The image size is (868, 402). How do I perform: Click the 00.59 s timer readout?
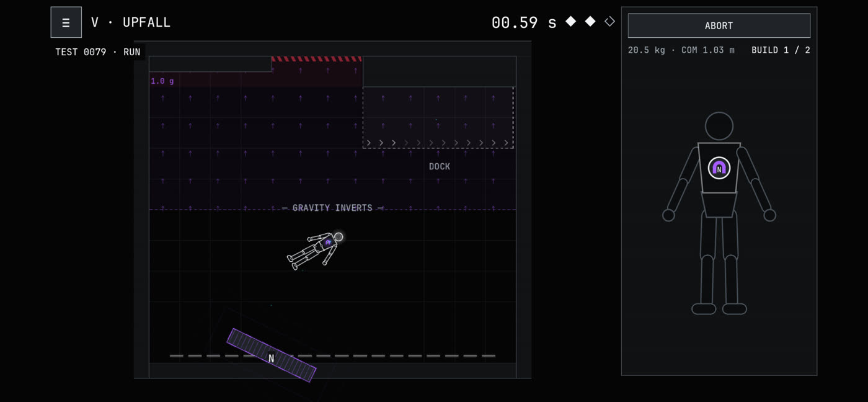tap(524, 23)
